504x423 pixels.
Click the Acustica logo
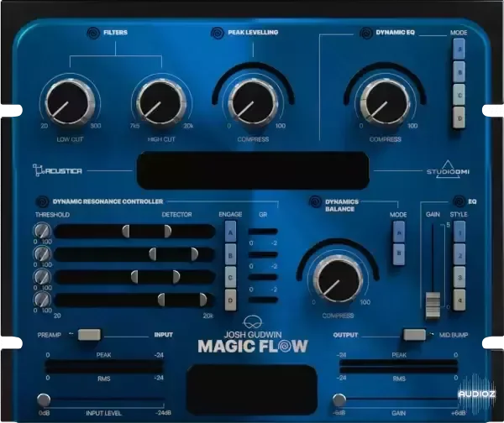click(x=57, y=170)
